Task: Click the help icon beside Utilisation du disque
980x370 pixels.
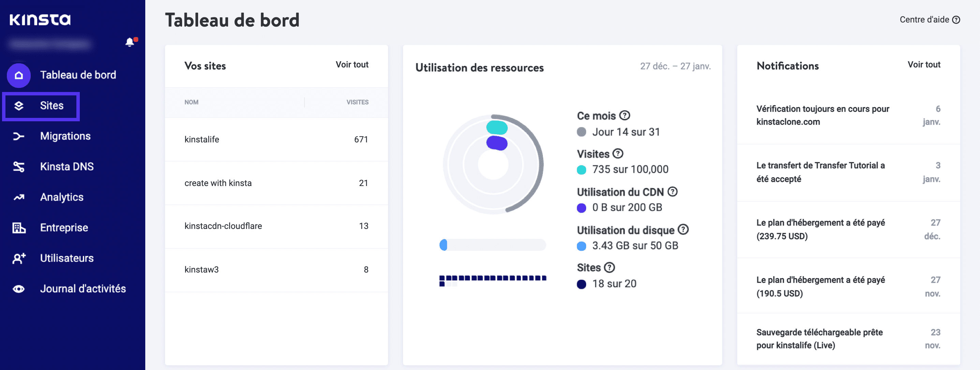Action: click(683, 230)
